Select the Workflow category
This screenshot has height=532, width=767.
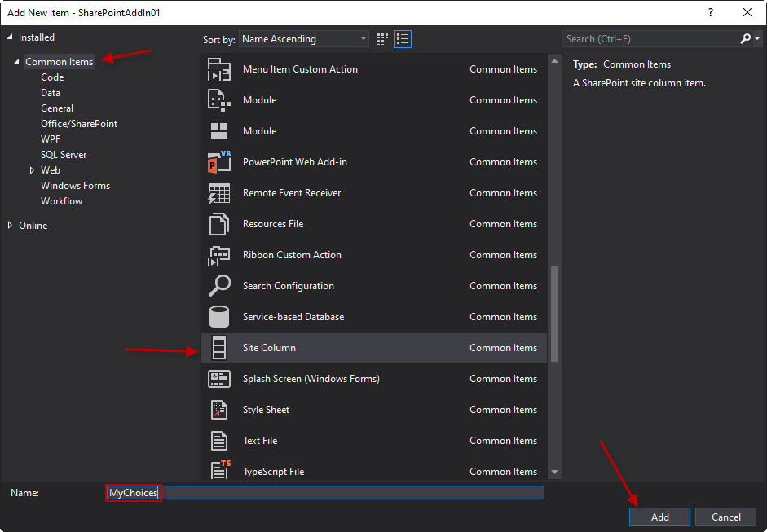tap(62, 201)
